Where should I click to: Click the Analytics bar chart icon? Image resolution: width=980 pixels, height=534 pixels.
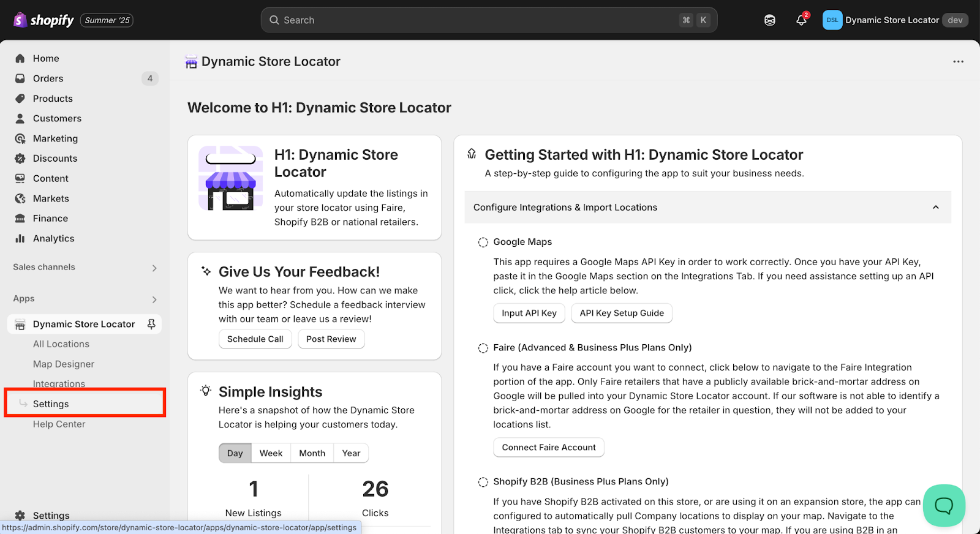pos(20,238)
